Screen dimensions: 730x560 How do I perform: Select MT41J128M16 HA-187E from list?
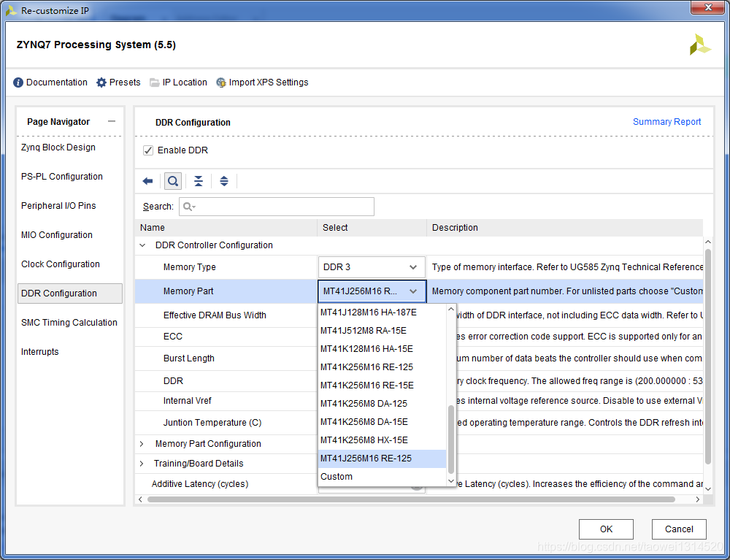[383, 312]
